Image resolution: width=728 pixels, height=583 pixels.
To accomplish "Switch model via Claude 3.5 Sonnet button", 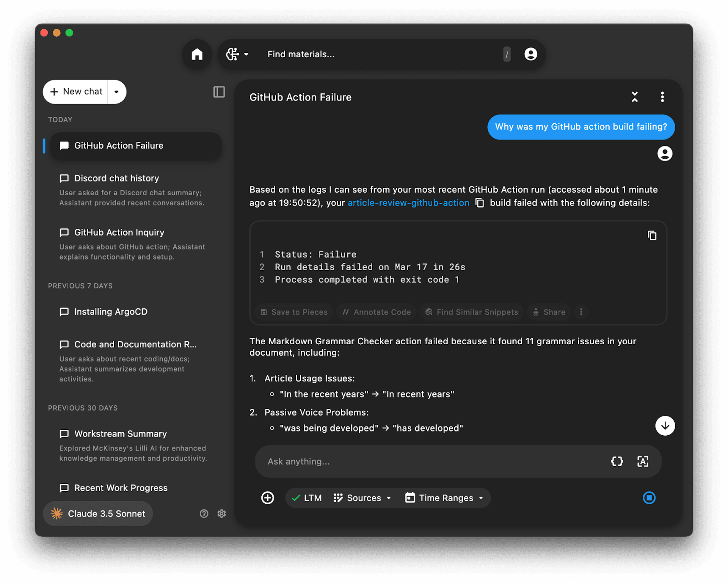I will pyautogui.click(x=98, y=513).
